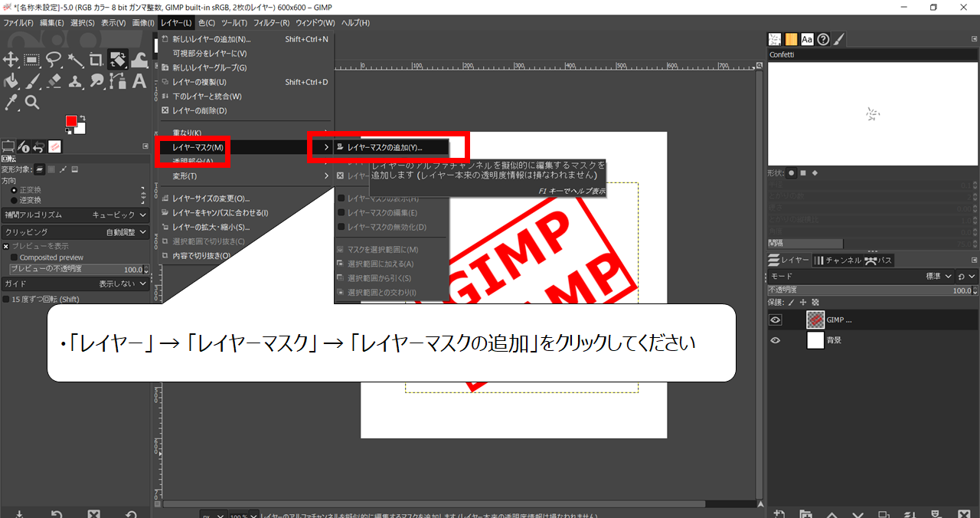Open the Fonts tab in right dock

(807, 39)
